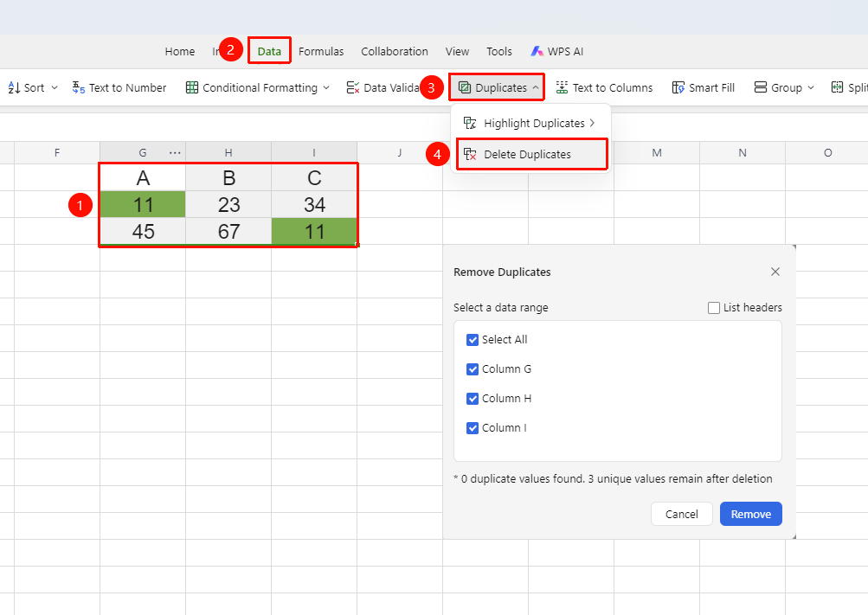868x615 pixels.
Task: Expand the Sort dropdown arrow
Action: click(x=55, y=87)
